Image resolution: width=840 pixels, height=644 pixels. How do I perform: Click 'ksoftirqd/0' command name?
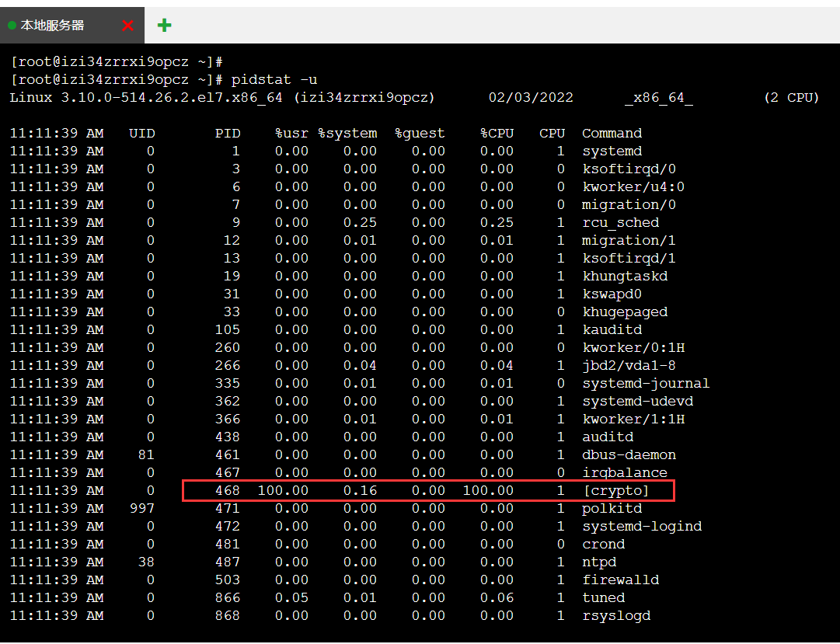(x=629, y=169)
